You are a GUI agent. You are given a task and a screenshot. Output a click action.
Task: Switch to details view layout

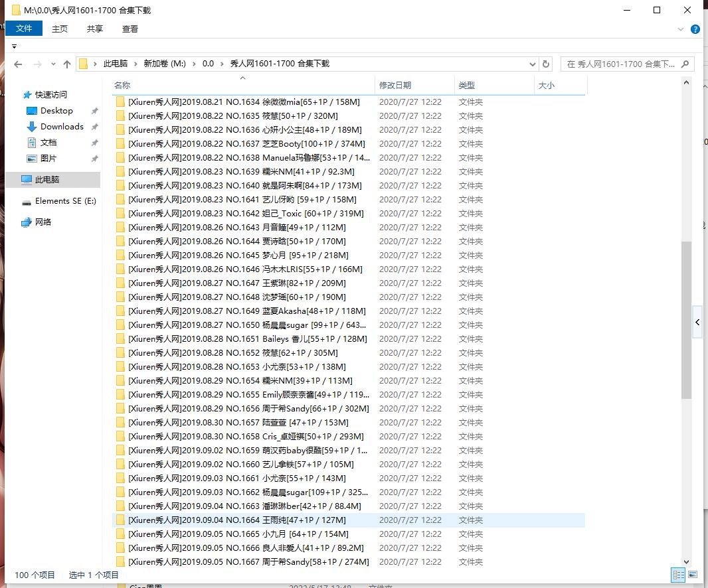pos(678,575)
